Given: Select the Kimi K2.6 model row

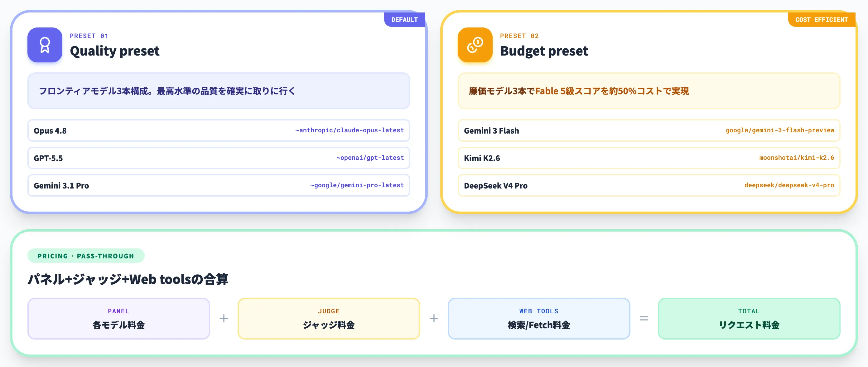Looking at the screenshot, I should pos(649,158).
